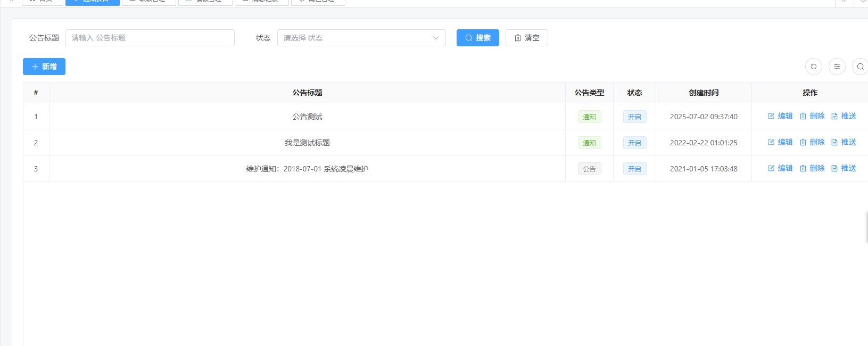The height and width of the screenshot is (346, 868).
Task: Switch to the highlighted blue tab at top
Action: pos(92,2)
